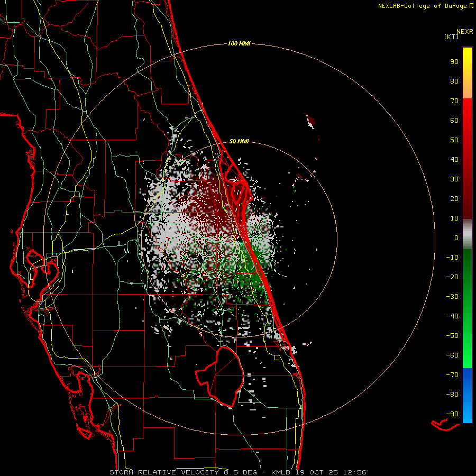Click the 60 value on velocity scale
476x476 pixels.
coord(454,121)
